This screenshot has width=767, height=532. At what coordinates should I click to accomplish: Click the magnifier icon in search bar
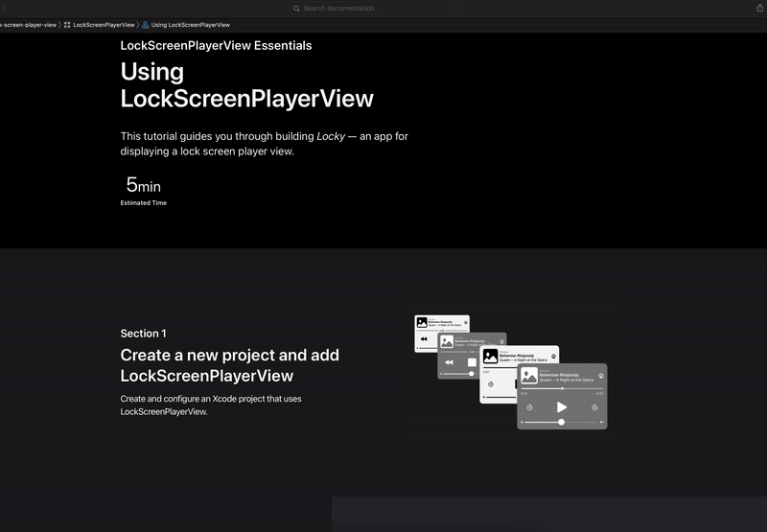pos(296,9)
